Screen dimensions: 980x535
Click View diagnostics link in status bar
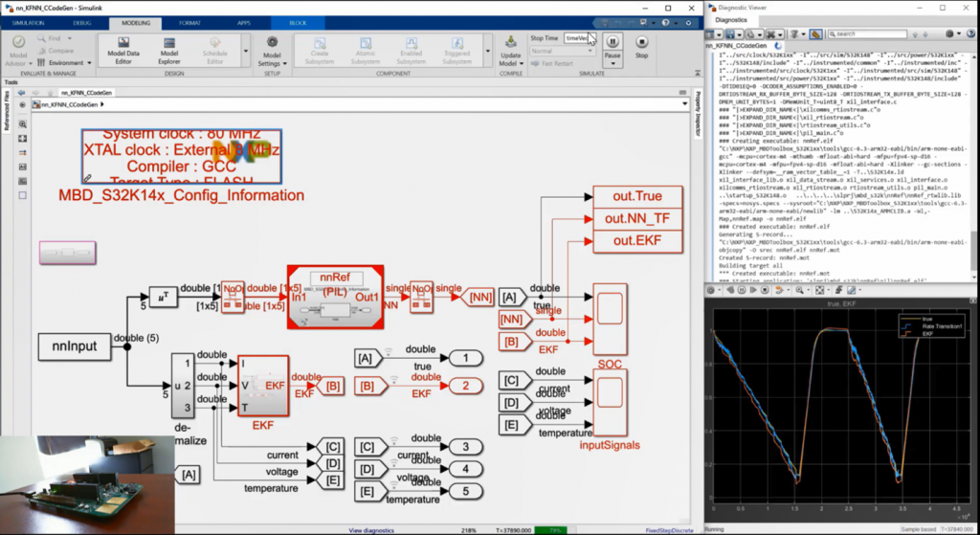pyautogui.click(x=368, y=529)
